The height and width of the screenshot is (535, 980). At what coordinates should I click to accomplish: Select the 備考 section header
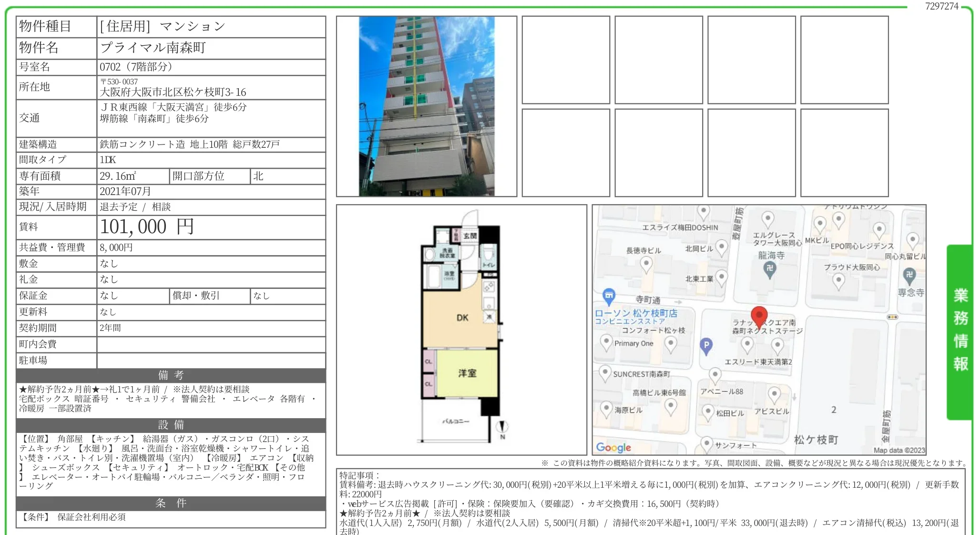170,376
